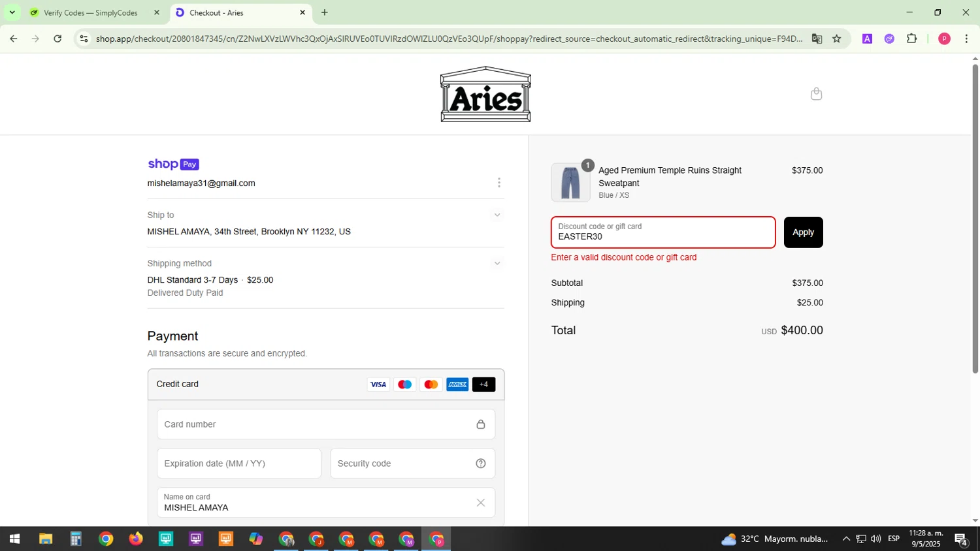Open Calculator from the taskbar

pos(76,539)
